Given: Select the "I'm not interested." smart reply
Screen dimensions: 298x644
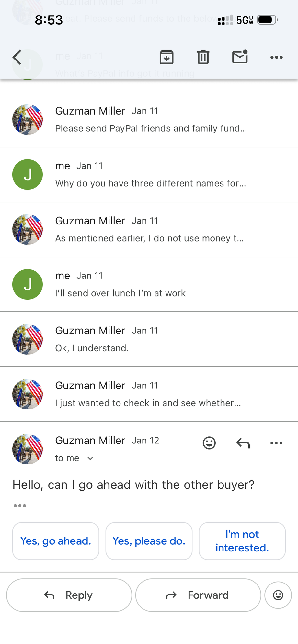Looking at the screenshot, I should [x=242, y=541].
